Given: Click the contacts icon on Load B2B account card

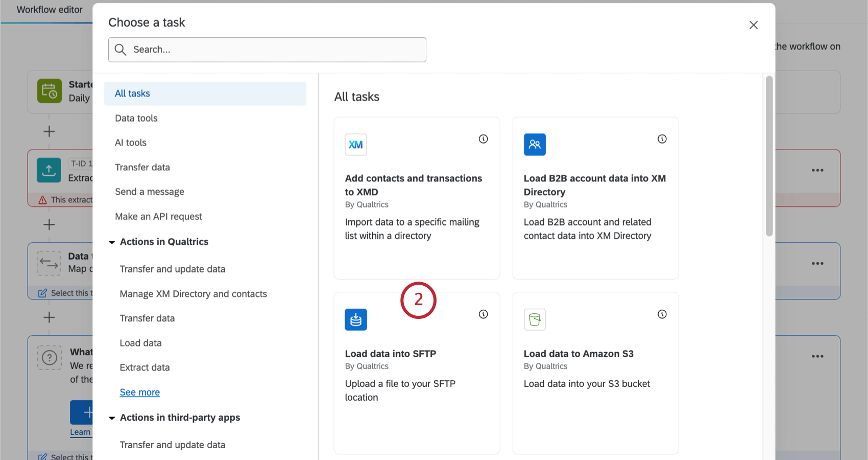Looking at the screenshot, I should pos(535,145).
